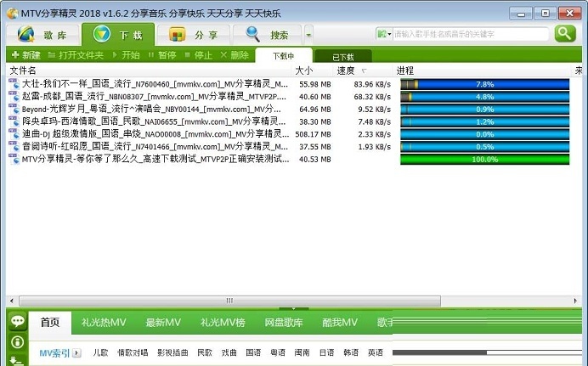Screen dimensions: 588x366
Task: Stop download with 停止 button
Action: [x=199, y=55]
